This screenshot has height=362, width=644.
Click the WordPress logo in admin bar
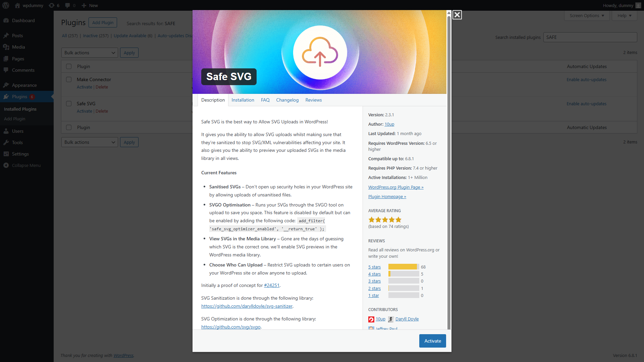(x=6, y=5)
